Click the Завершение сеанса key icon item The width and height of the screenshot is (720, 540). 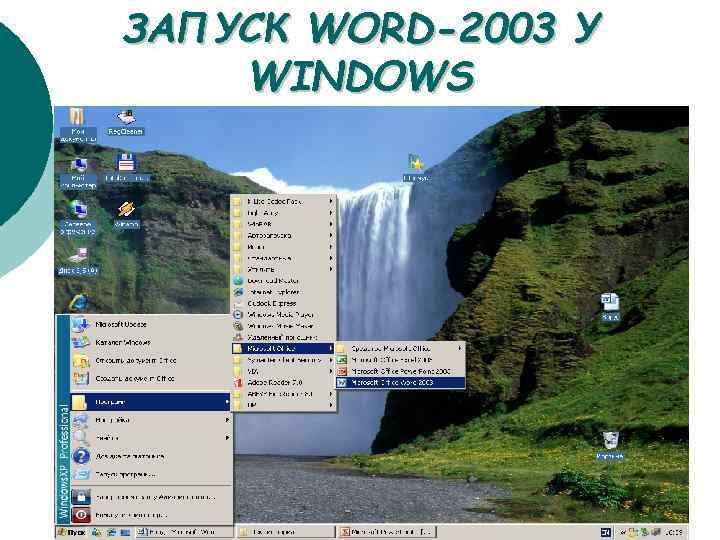[x=151, y=497]
